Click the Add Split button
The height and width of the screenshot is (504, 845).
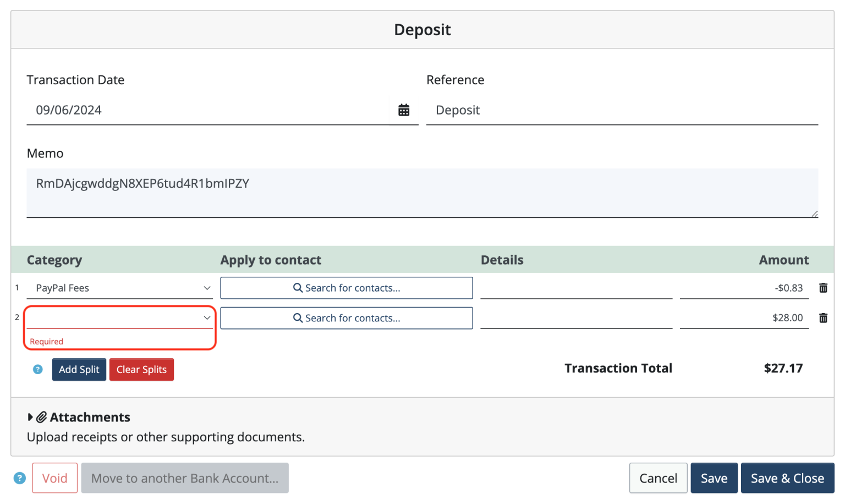tap(79, 369)
